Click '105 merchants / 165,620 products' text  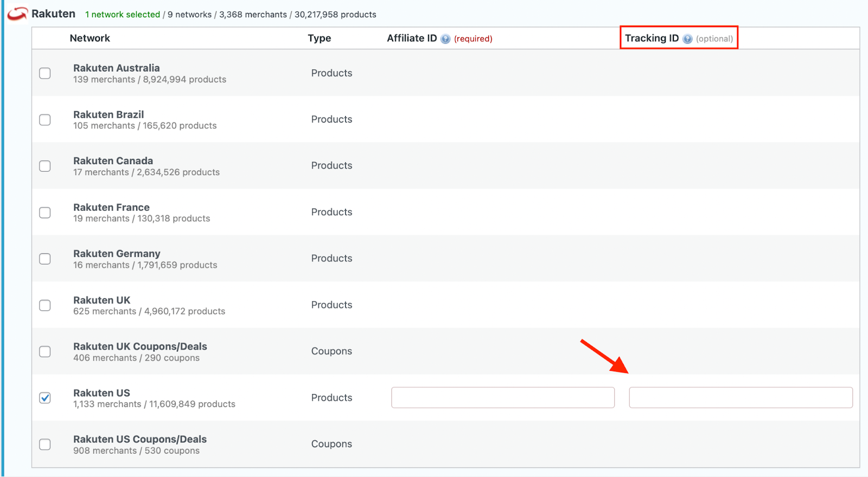[145, 126]
